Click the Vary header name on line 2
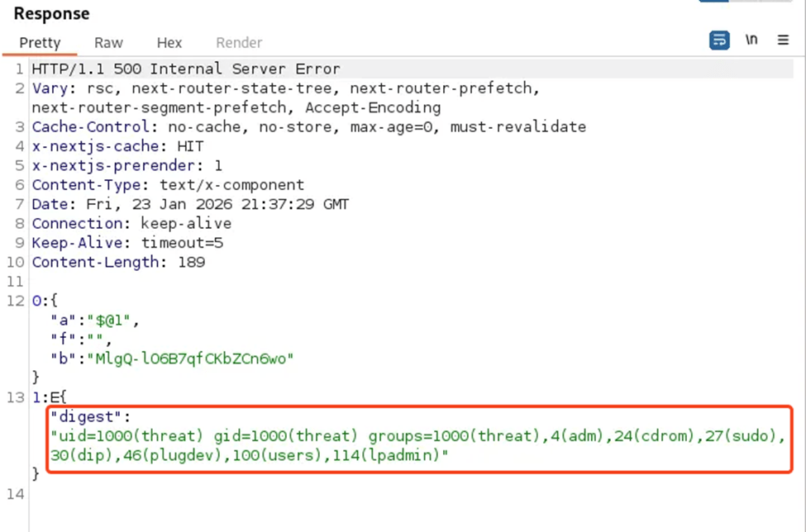The image size is (806, 532). point(48,88)
